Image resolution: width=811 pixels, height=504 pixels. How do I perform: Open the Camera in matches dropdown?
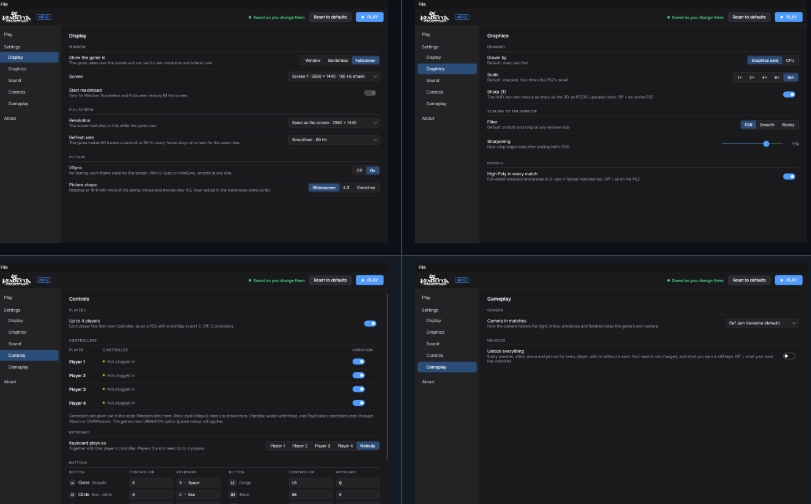[762, 323]
